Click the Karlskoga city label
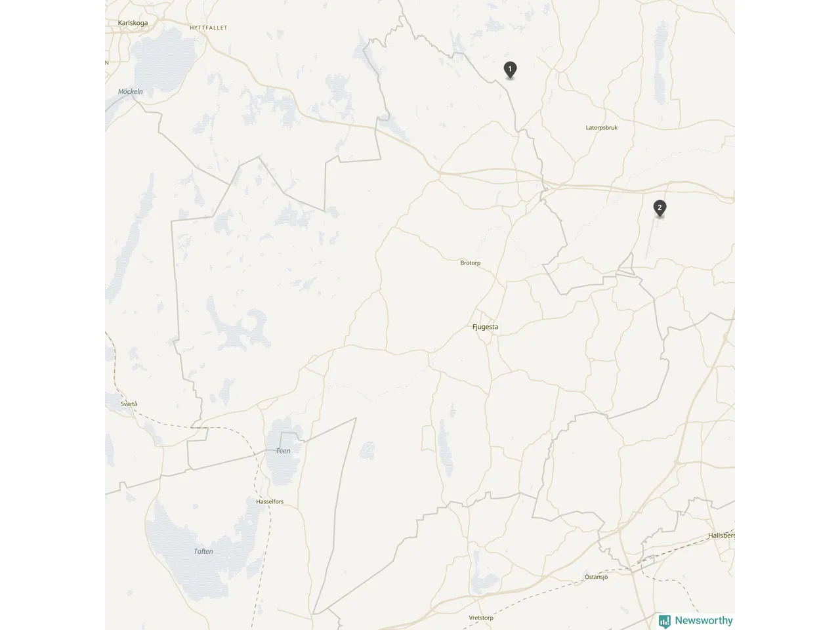840x630 pixels. pyautogui.click(x=133, y=23)
